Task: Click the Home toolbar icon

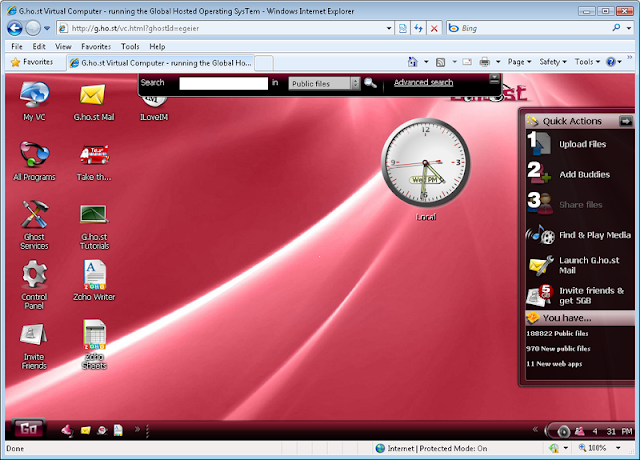Action: pyautogui.click(x=413, y=62)
